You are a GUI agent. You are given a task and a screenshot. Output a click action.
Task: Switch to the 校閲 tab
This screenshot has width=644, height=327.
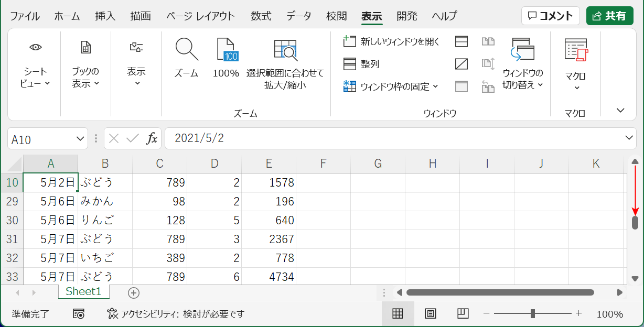click(x=336, y=16)
